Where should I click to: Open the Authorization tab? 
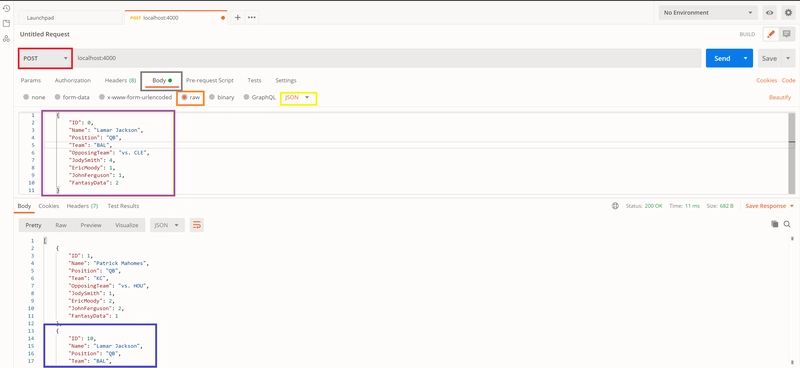point(73,81)
